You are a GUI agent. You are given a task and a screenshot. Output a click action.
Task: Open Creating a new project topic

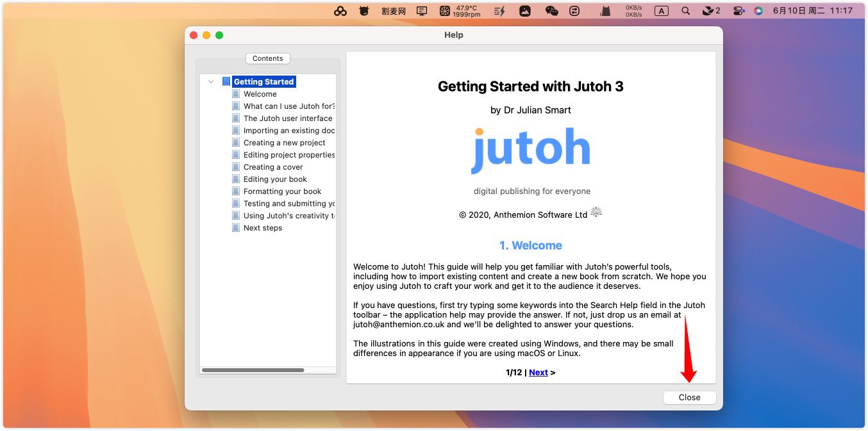284,143
